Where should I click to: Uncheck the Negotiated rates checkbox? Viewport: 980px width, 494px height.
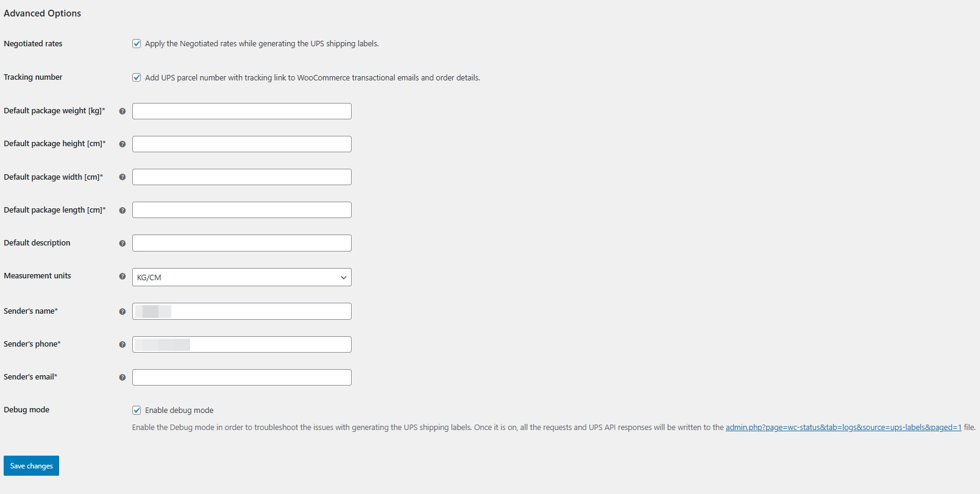137,44
